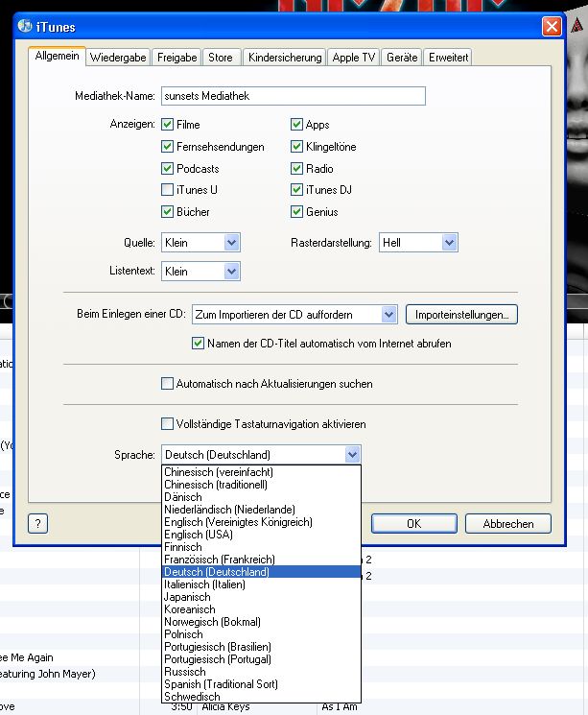Select Polnisch from the list
Image resolution: width=588 pixels, height=715 pixels.
[x=262, y=634]
